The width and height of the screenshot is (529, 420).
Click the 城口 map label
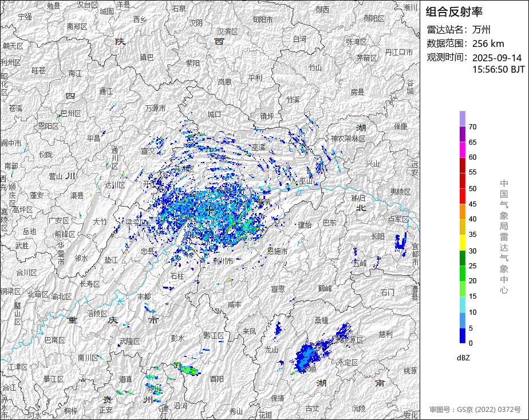(x=214, y=114)
